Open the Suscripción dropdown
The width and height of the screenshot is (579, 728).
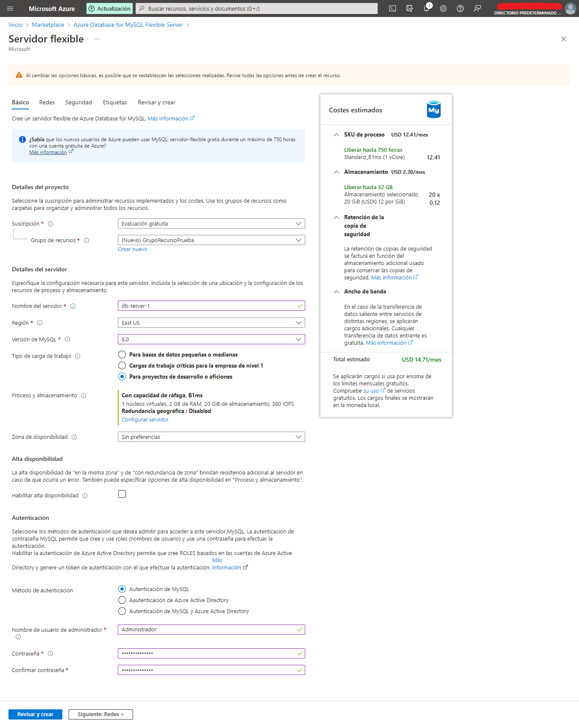pyautogui.click(x=211, y=223)
